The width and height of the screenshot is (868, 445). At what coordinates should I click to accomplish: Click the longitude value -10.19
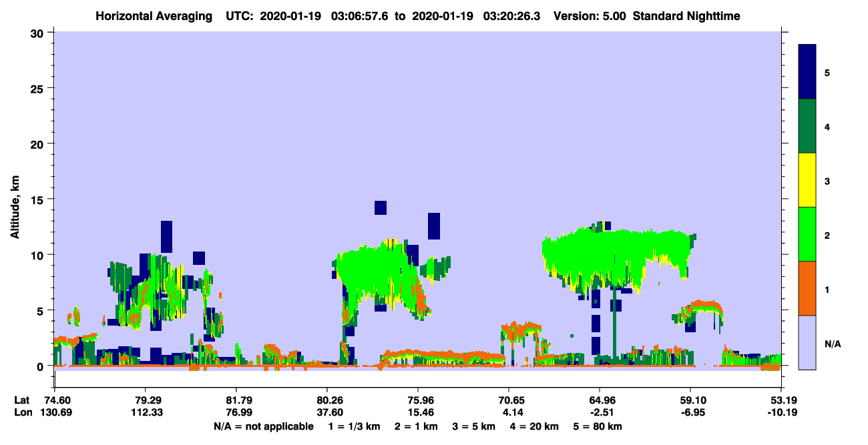pyautogui.click(x=781, y=412)
